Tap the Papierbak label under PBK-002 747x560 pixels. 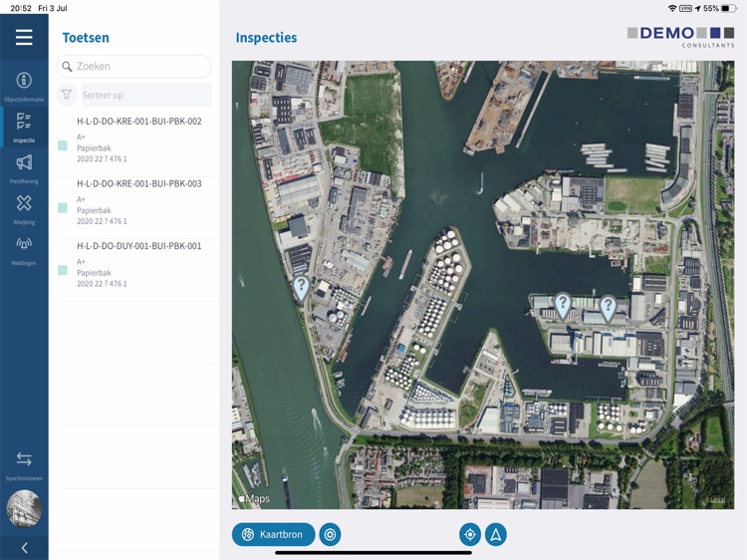(94, 148)
